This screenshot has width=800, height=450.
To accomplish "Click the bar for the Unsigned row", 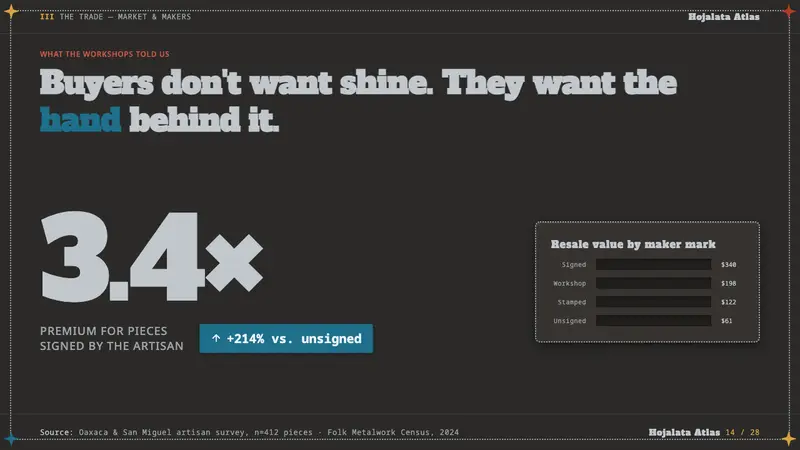I will click(x=654, y=321).
